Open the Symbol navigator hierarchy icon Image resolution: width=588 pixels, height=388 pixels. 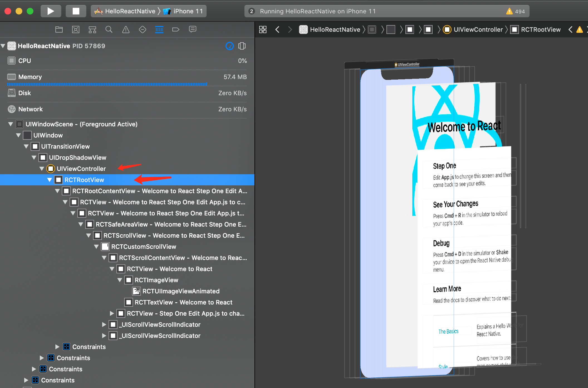pos(92,30)
